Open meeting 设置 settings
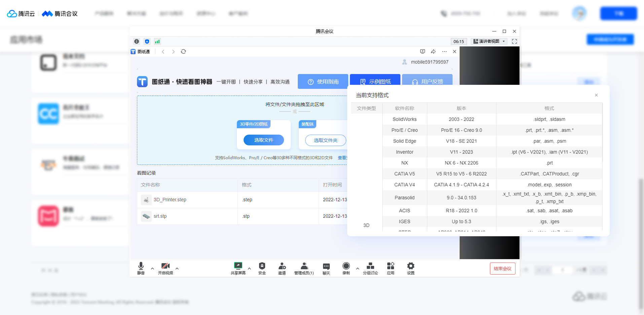Image resolution: width=644 pixels, height=315 pixels. pyautogui.click(x=411, y=268)
